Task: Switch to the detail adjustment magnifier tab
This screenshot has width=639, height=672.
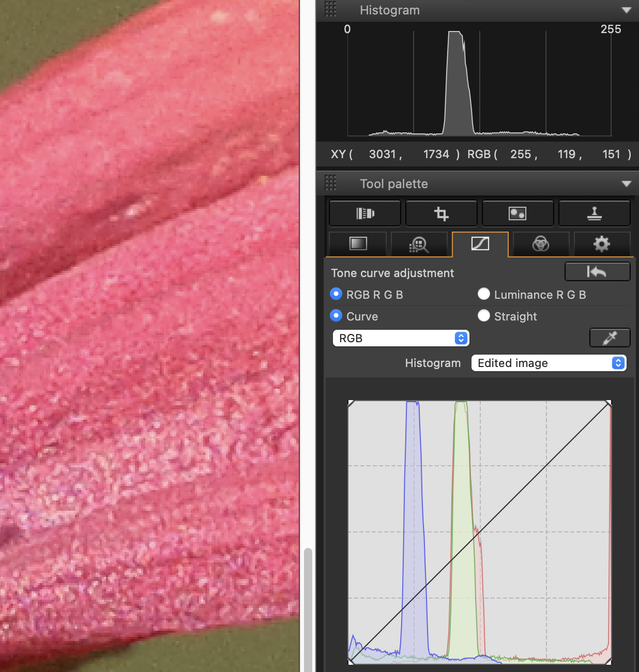Action: (419, 244)
